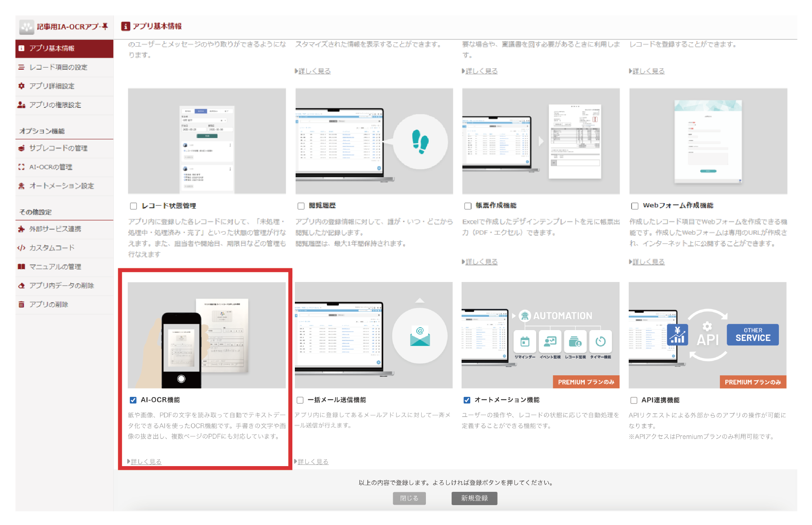Click the AI-OCRの管理 scan icon

22,167
